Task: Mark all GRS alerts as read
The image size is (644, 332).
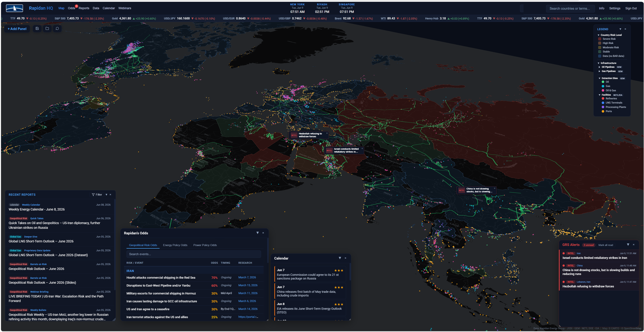Action: click(x=606, y=245)
